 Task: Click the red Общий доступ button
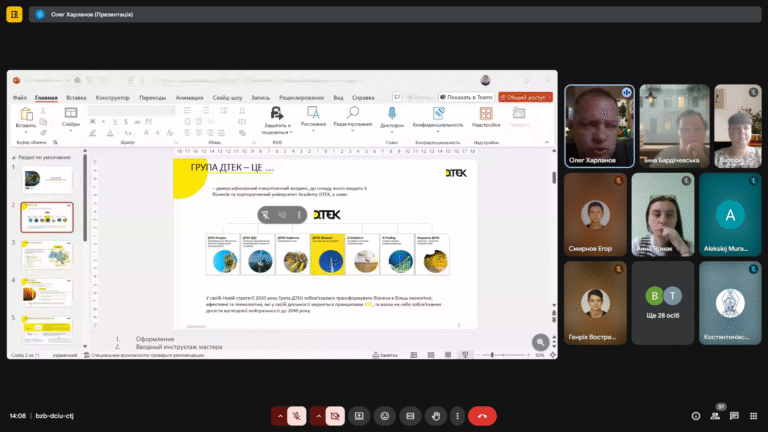tap(526, 97)
